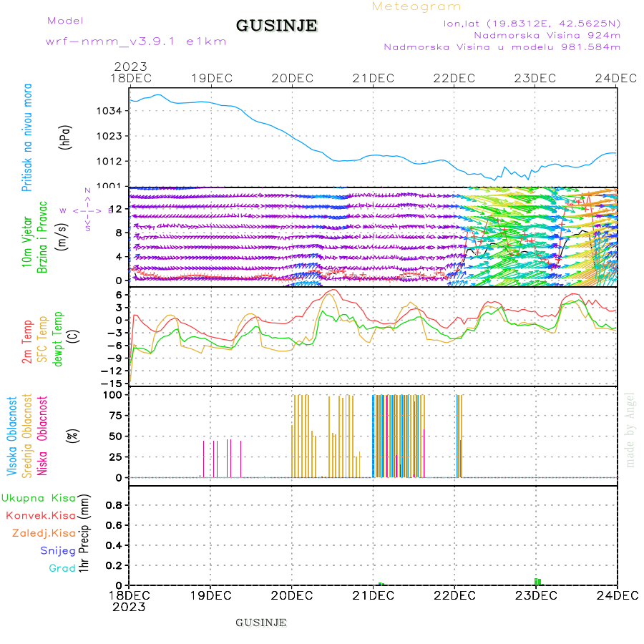Click the "(%)" cloud cover unit label

[x=72, y=435]
